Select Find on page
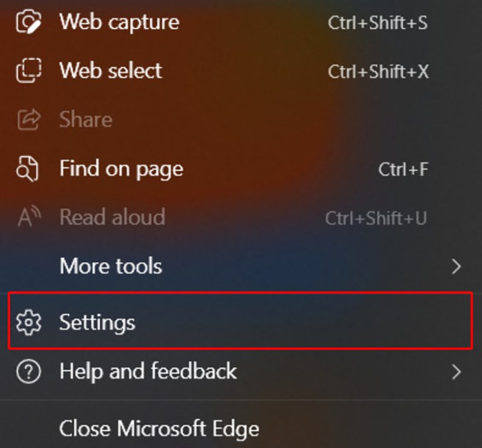 [120, 169]
